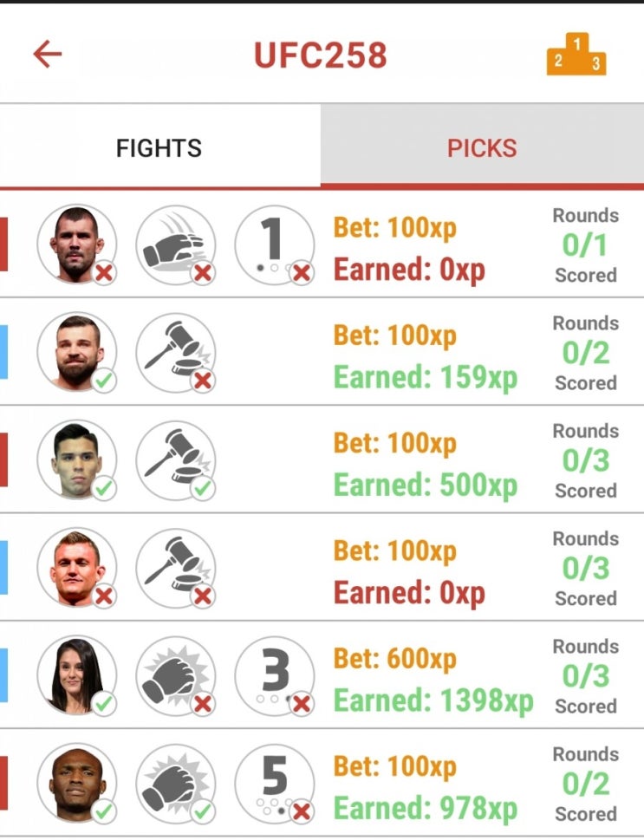Tap the knockout glove icon in first pick
The image size is (644, 840).
[176, 244]
